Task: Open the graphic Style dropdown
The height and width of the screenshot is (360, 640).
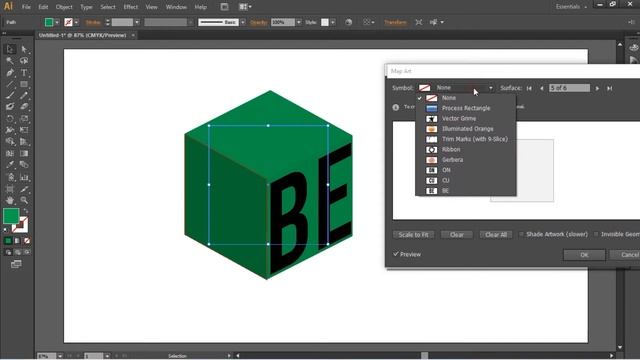Action: (x=333, y=22)
